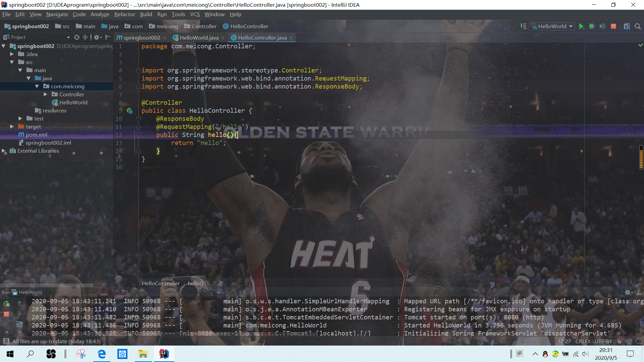Collapse the java source folder

click(29, 78)
